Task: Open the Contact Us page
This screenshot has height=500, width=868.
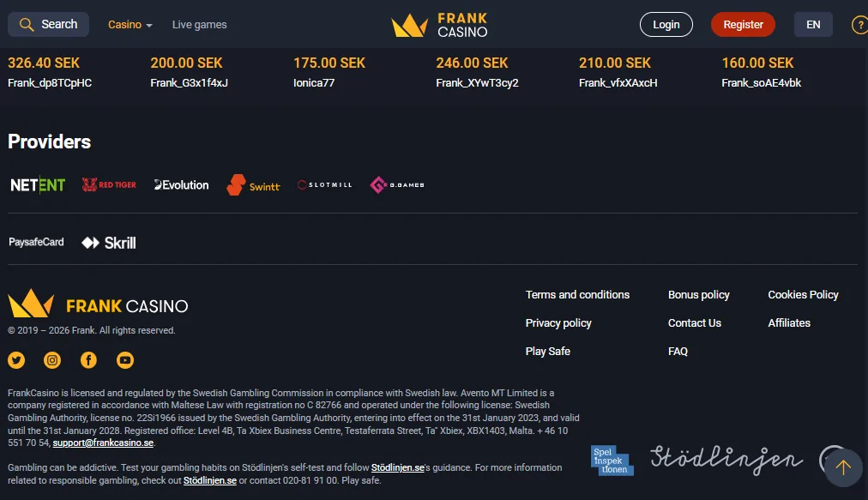Action: [694, 322]
